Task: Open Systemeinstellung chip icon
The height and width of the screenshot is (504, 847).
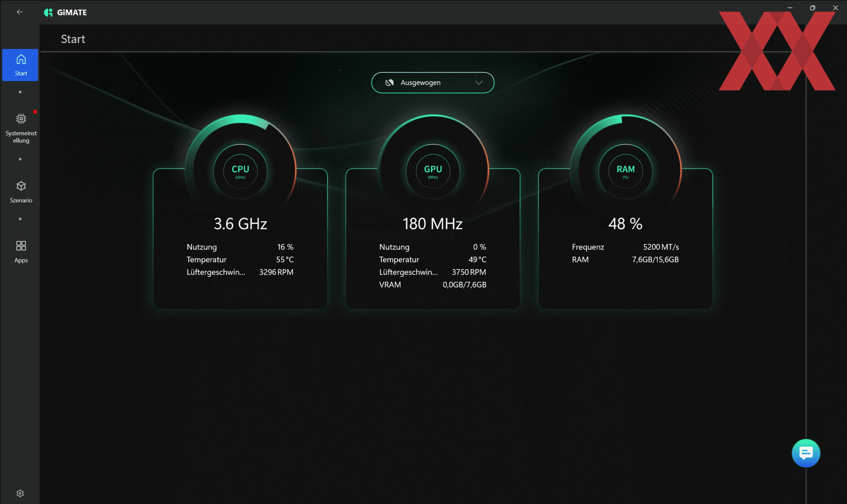Action: [21, 119]
